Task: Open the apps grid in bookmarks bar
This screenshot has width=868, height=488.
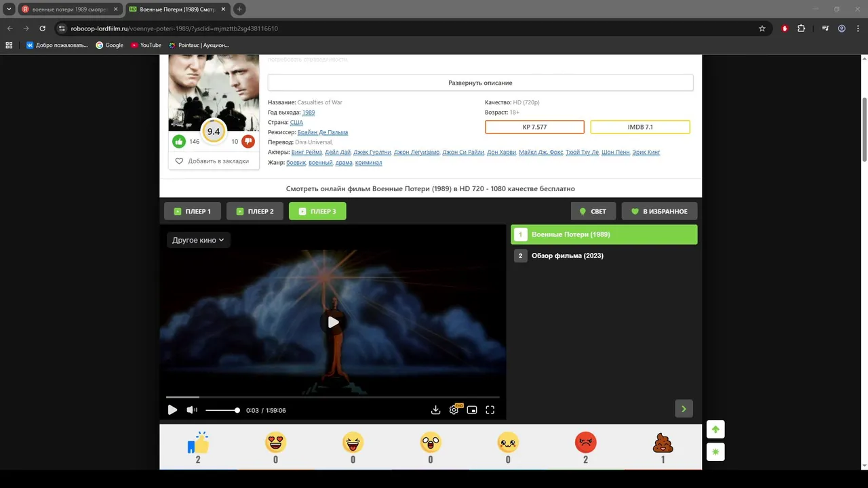Action: click(9, 45)
